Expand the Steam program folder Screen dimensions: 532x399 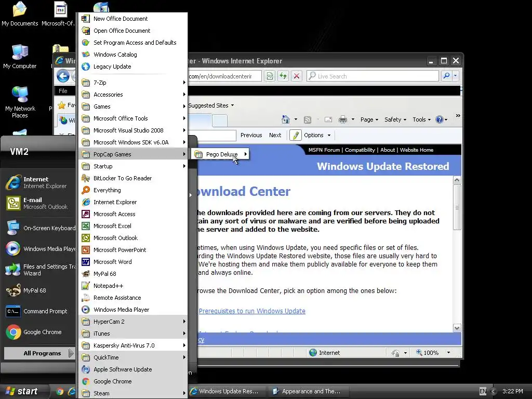(x=132, y=393)
